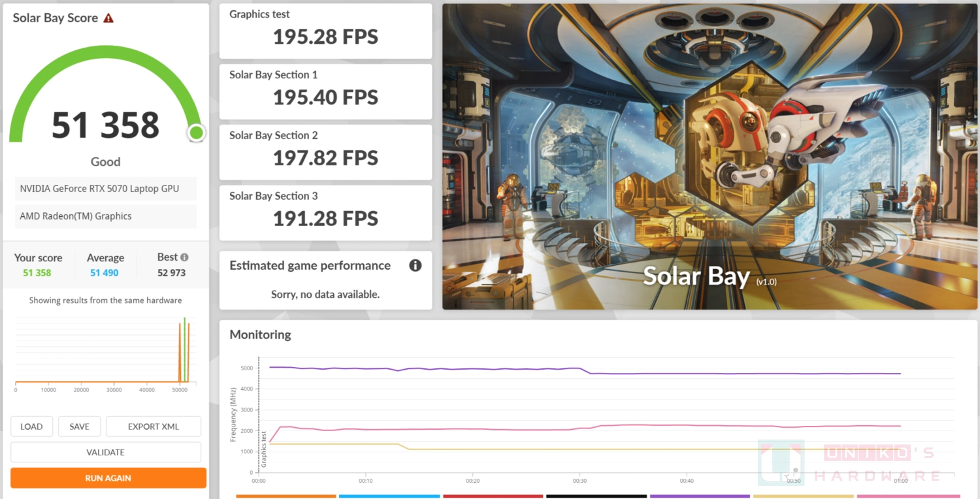Viewport: 980px width, 499px height.
Task: Click the VALIDATE button
Action: pyautogui.click(x=106, y=452)
